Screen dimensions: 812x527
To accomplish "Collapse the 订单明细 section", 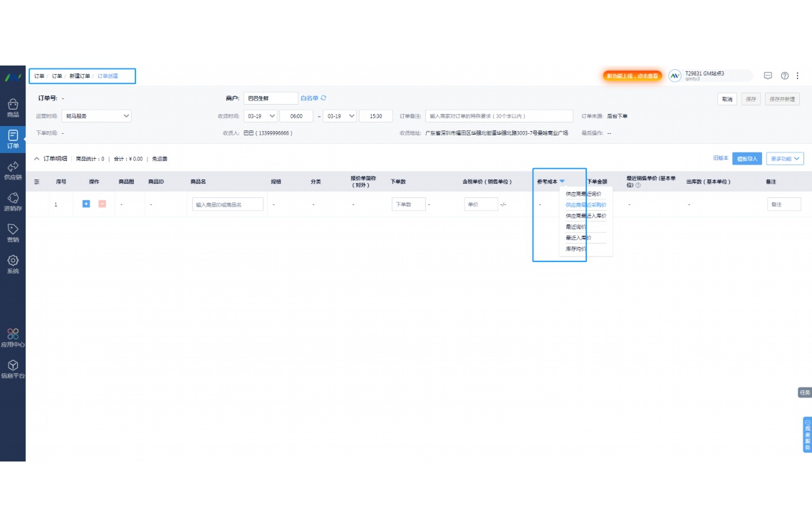I will (x=37, y=159).
